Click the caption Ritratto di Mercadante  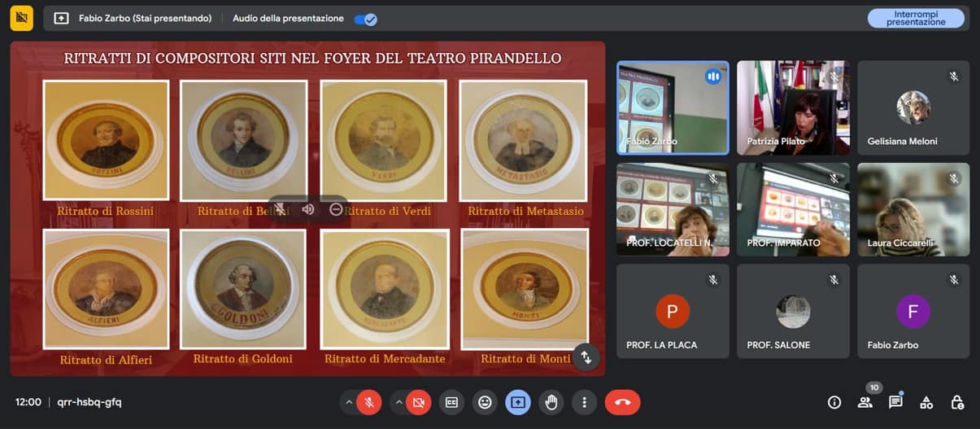[x=385, y=359]
